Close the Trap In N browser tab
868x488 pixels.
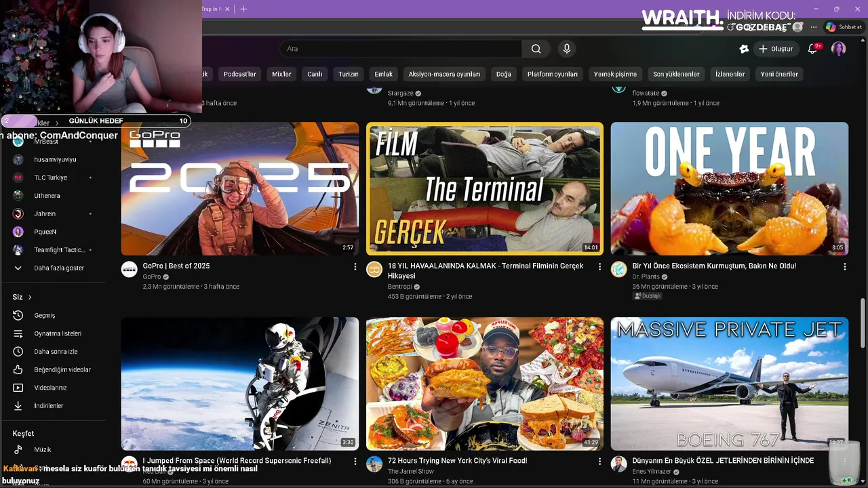tap(228, 9)
